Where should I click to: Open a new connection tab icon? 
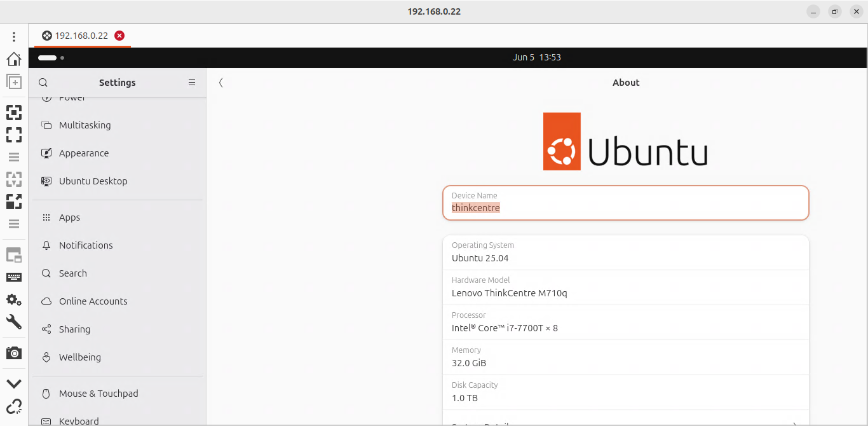click(14, 81)
